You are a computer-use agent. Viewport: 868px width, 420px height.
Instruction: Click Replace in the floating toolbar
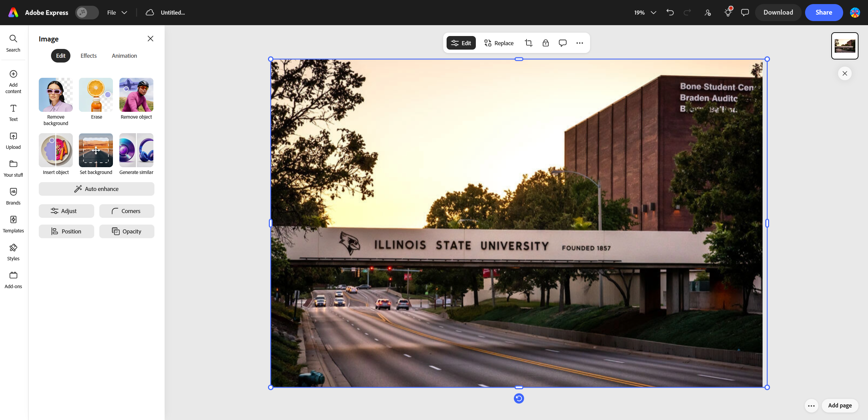499,43
